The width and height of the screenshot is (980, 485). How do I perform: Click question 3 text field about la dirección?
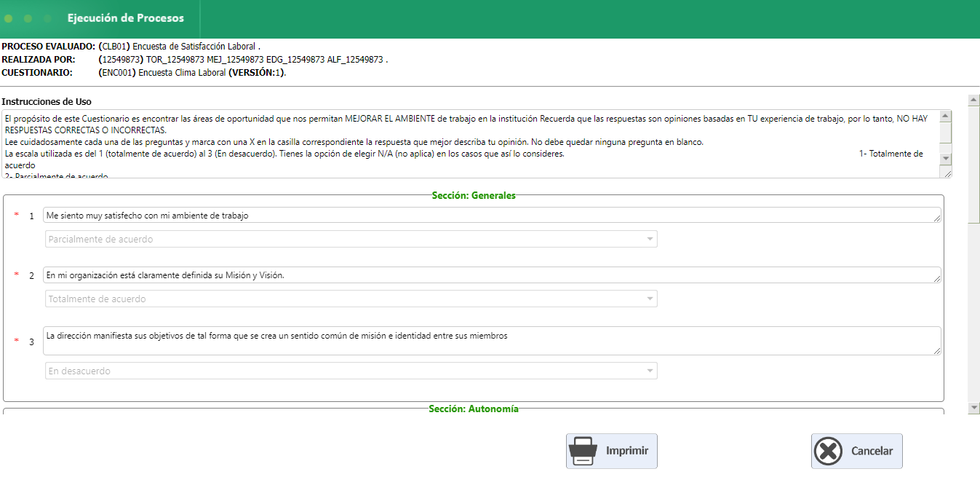pyautogui.click(x=492, y=341)
